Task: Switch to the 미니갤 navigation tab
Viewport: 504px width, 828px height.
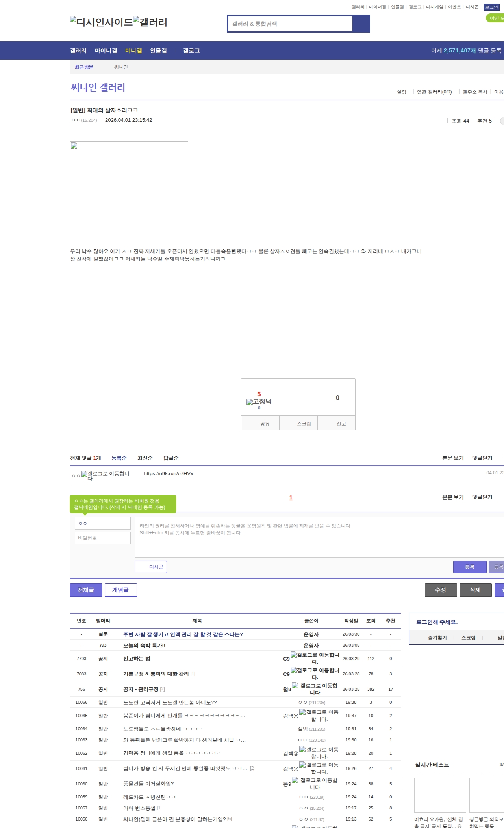Action: click(133, 51)
